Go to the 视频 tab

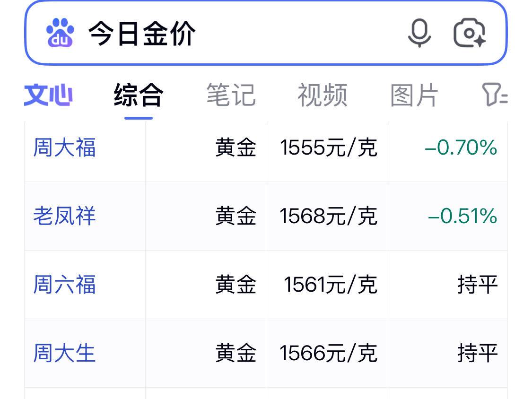(323, 95)
